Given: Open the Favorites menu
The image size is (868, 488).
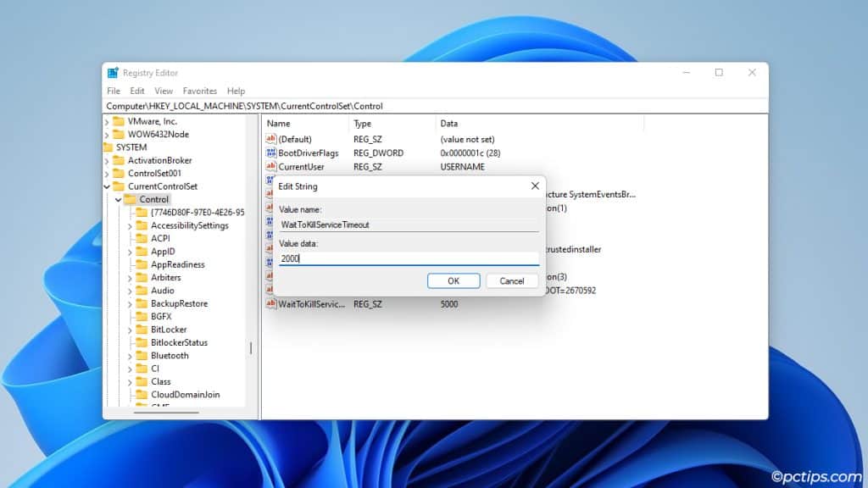Looking at the screenshot, I should 199,91.
